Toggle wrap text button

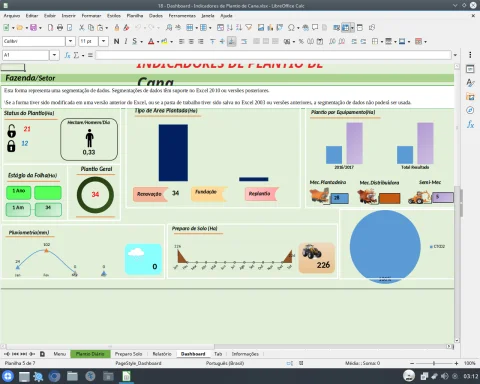tap(244, 41)
